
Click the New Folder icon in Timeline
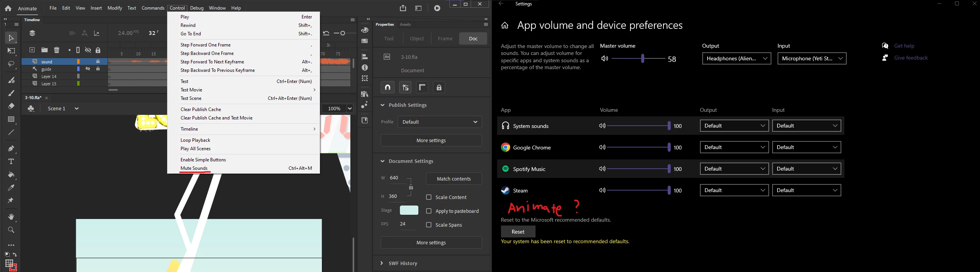point(45,50)
